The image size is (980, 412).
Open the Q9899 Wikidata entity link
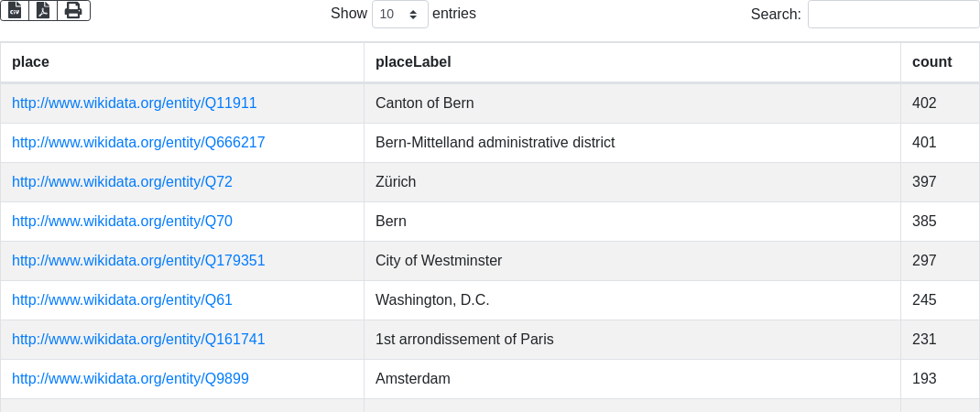click(x=130, y=379)
